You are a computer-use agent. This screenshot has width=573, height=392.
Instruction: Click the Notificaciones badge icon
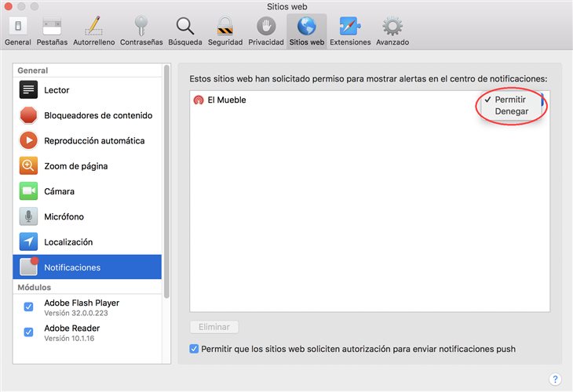[x=29, y=267]
